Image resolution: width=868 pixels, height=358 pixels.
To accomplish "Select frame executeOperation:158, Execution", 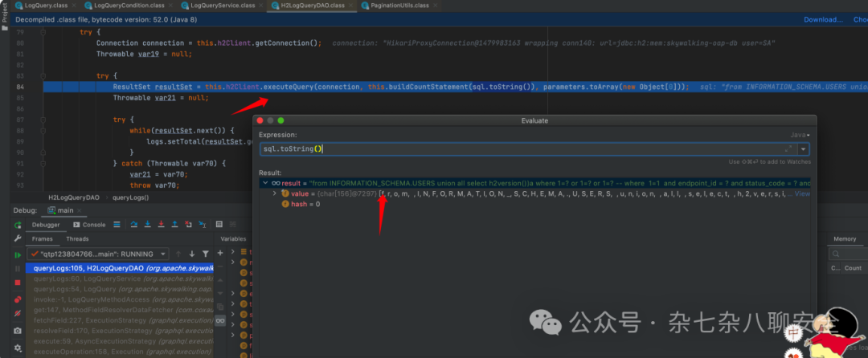I will point(120,352).
